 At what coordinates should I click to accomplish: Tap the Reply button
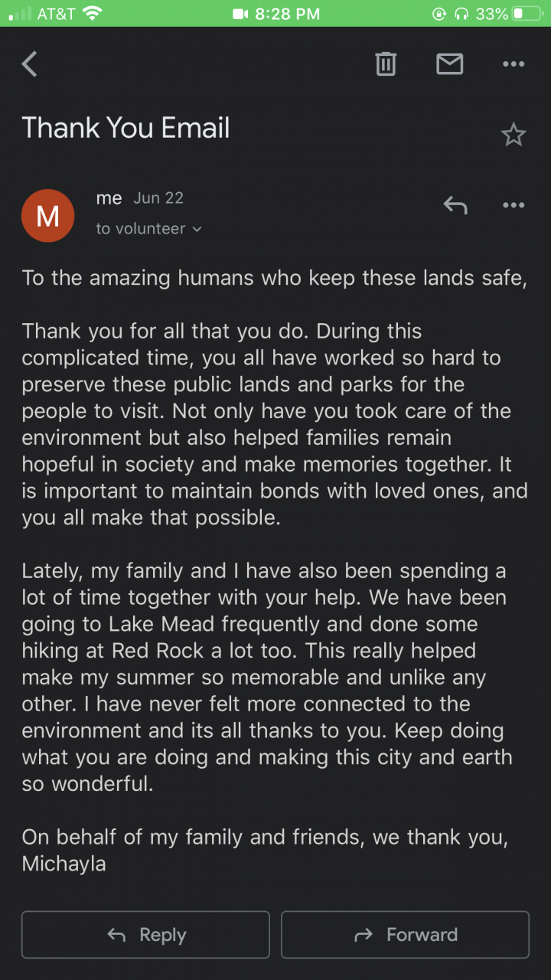pyautogui.click(x=145, y=934)
